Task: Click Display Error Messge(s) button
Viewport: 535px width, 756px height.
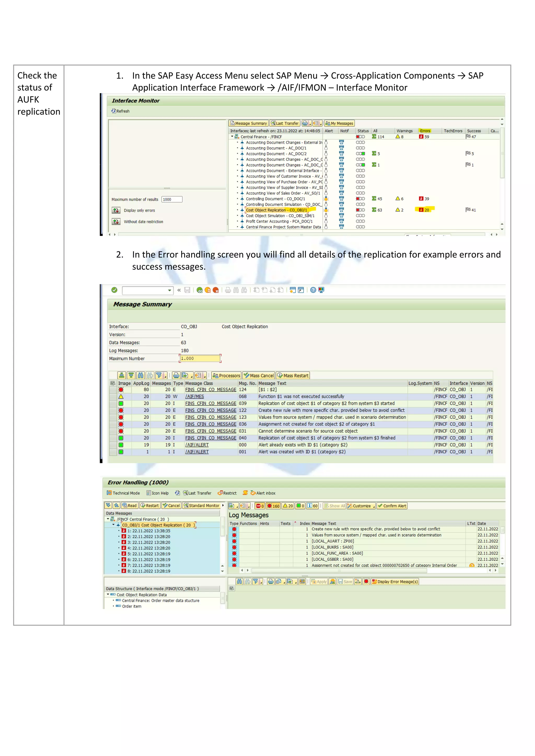Action: 395,581
